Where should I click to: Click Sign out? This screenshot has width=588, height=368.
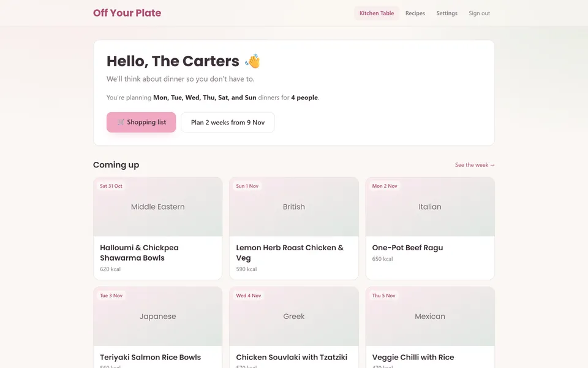(x=479, y=13)
